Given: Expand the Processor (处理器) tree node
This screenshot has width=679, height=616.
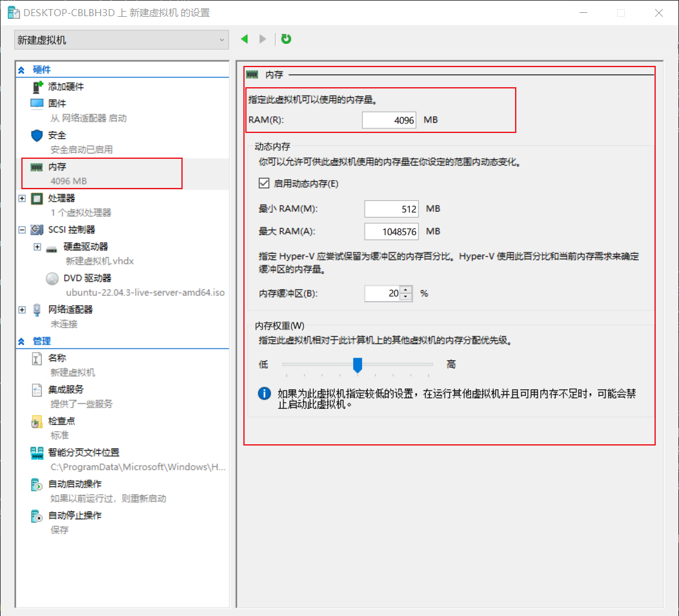Looking at the screenshot, I should coord(23,198).
